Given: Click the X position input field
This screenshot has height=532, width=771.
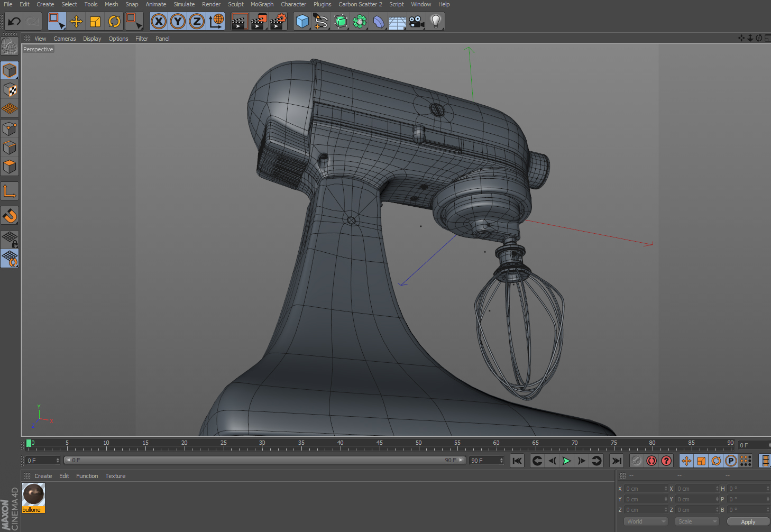Looking at the screenshot, I should pos(646,489).
